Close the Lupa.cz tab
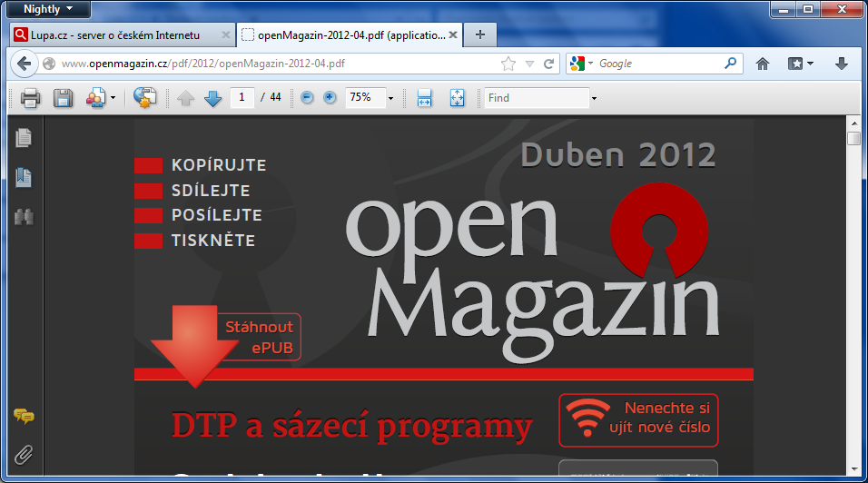The image size is (868, 483). click(x=225, y=34)
